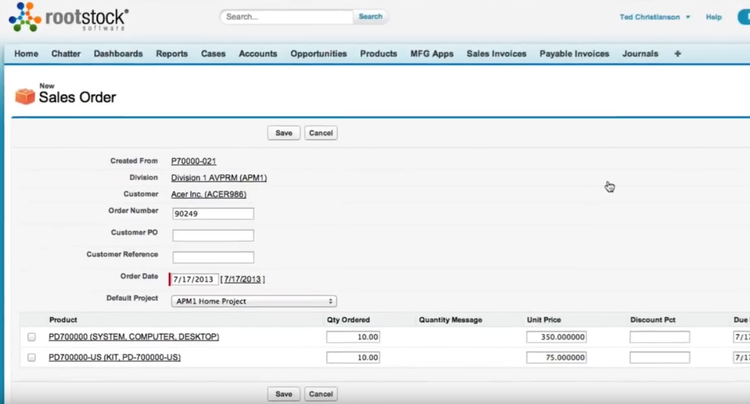Image resolution: width=750 pixels, height=404 pixels.
Task: Click due date field in PD700000 desktop row
Action: point(741,337)
